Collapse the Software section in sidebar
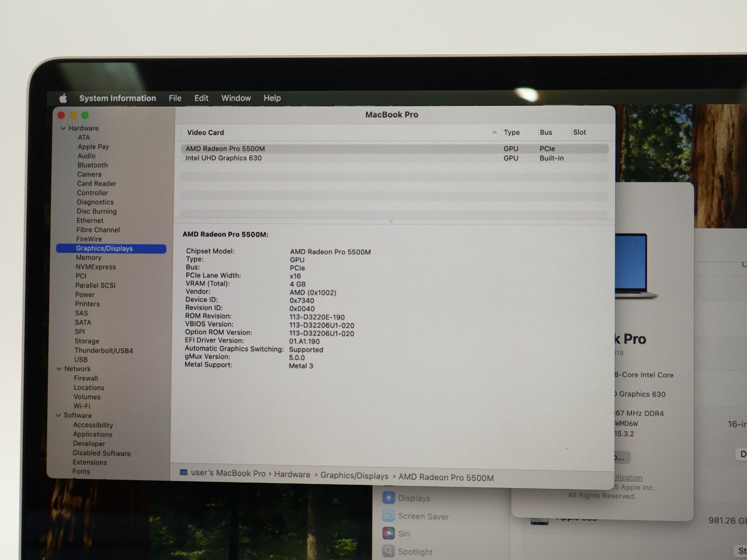This screenshot has width=747, height=560. (x=59, y=415)
